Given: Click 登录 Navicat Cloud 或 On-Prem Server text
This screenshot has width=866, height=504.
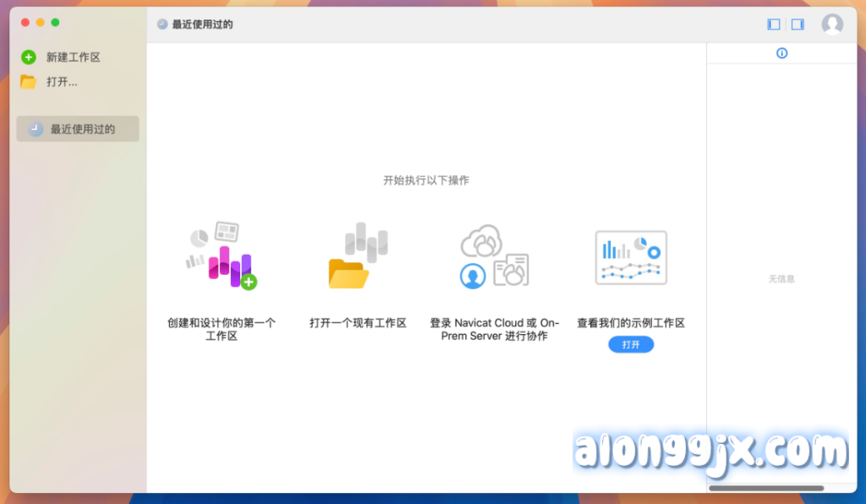Looking at the screenshot, I should click(494, 329).
